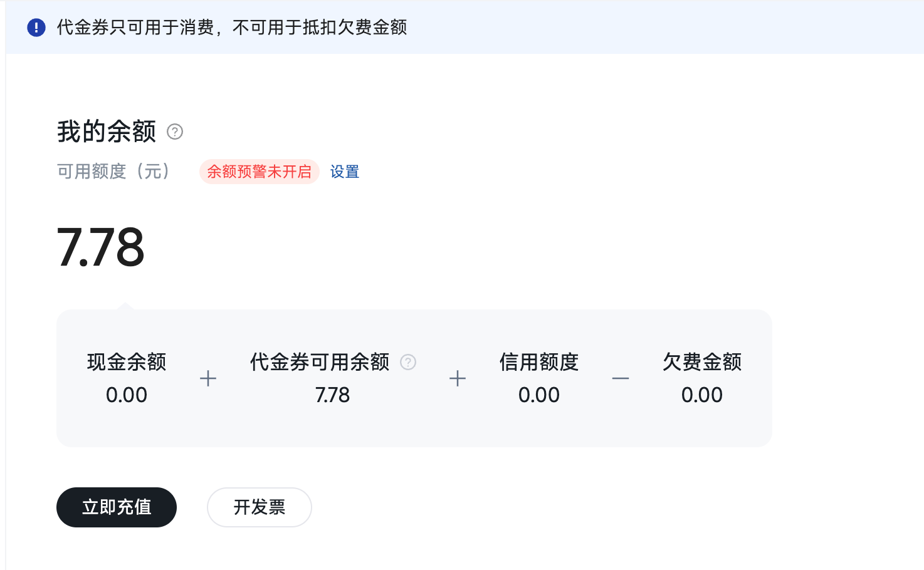Click the 0.00 value under 欠费金额

click(702, 395)
